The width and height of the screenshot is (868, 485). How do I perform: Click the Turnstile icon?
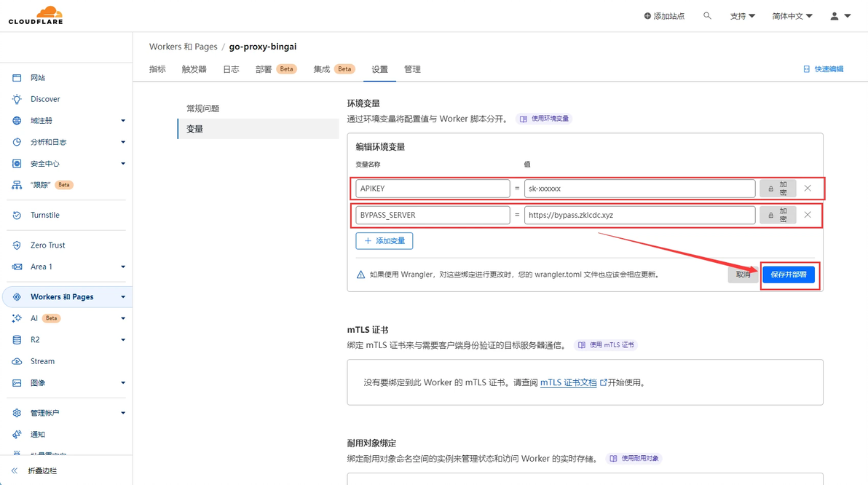click(x=17, y=215)
